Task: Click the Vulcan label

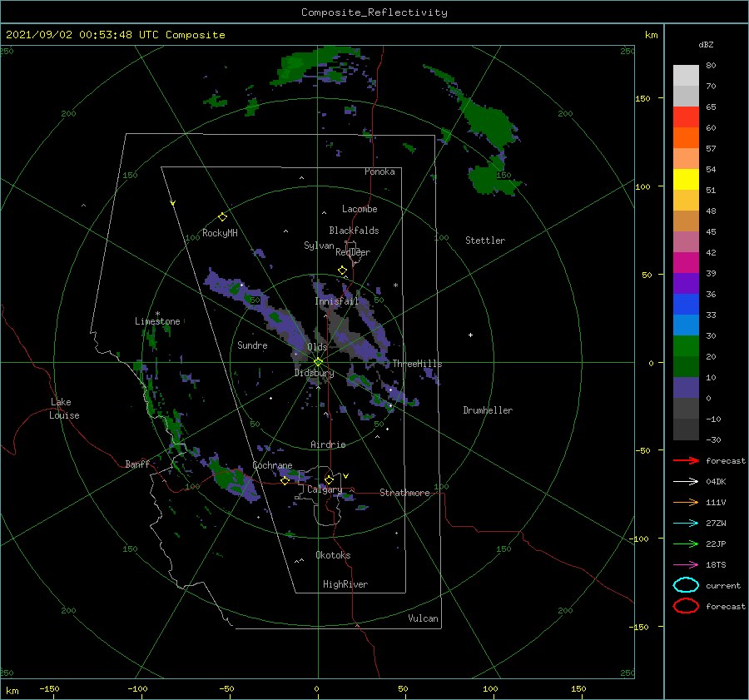Action: [423, 618]
